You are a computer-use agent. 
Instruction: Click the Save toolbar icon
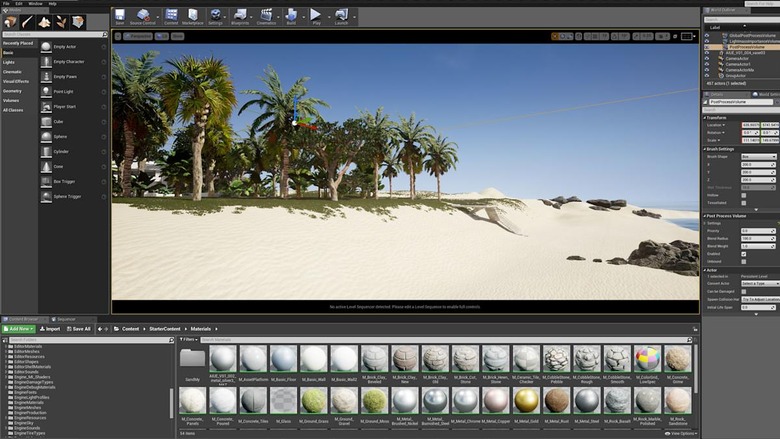[119, 15]
